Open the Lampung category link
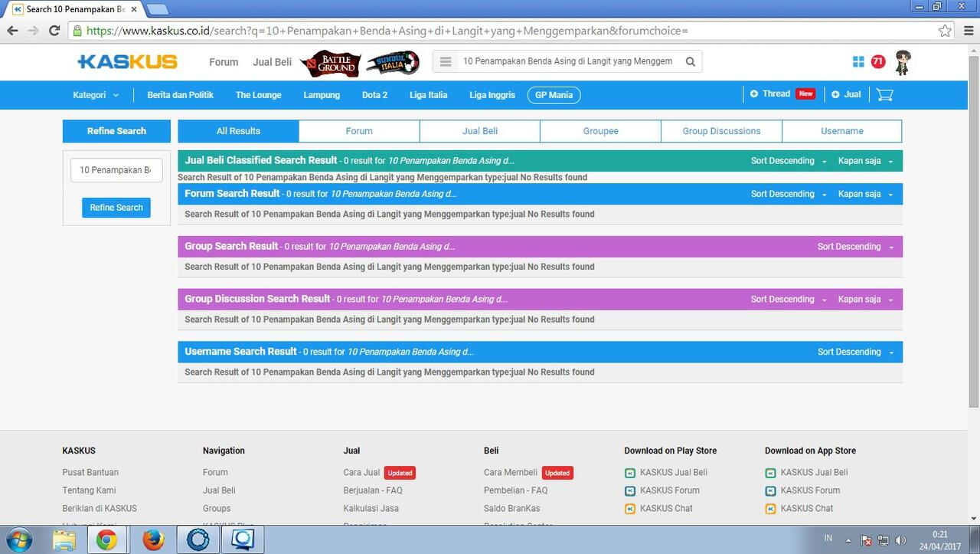980x554 pixels. click(x=322, y=95)
